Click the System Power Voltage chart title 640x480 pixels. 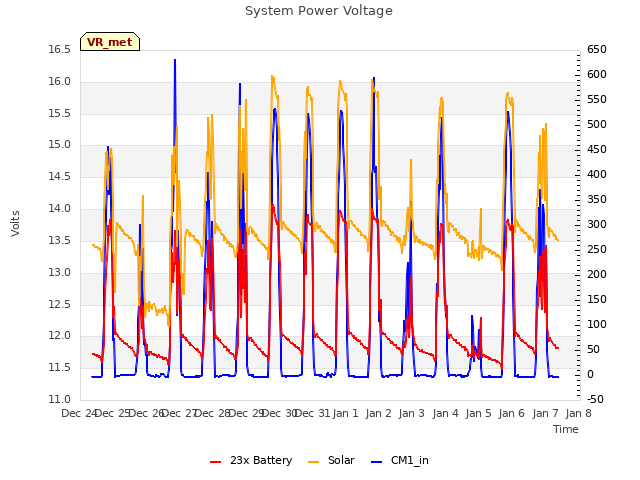click(x=319, y=11)
